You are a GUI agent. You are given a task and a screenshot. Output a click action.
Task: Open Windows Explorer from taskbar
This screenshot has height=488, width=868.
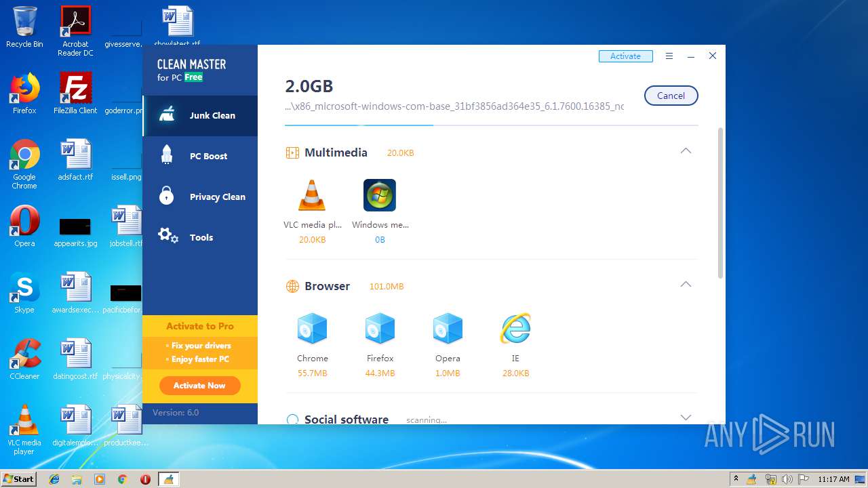pos(77,479)
